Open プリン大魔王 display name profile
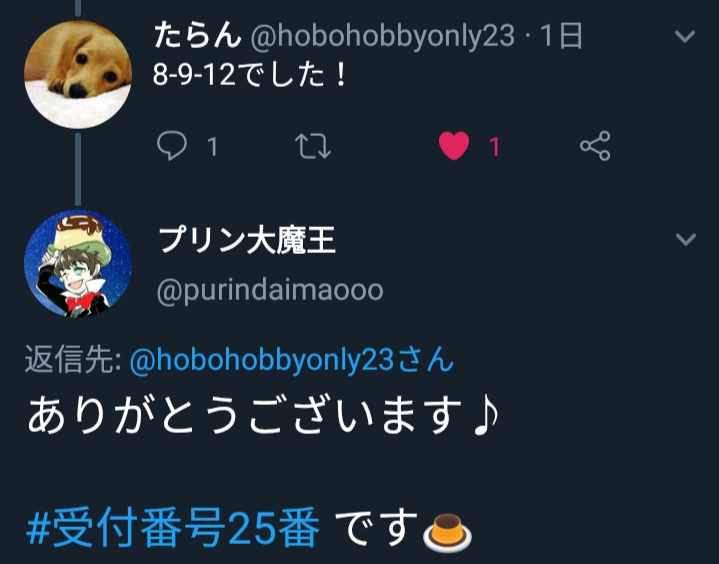This screenshot has width=719, height=564. pyautogui.click(x=247, y=240)
